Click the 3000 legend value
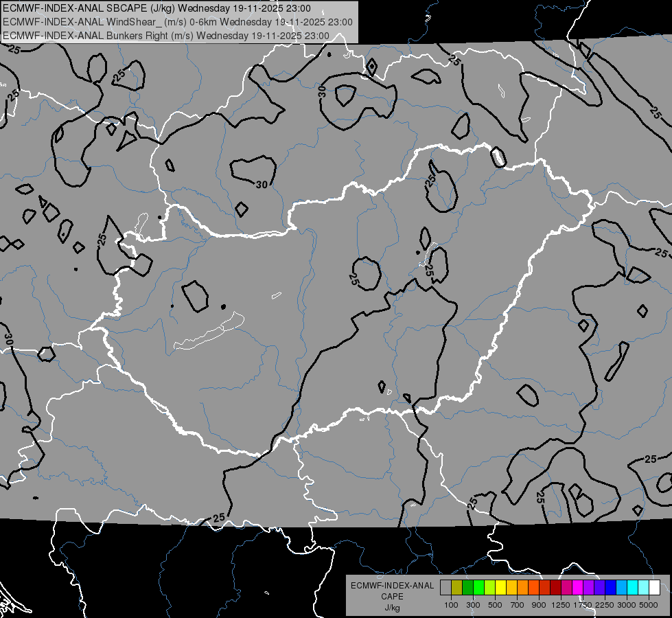672x618 pixels. pyautogui.click(x=627, y=605)
